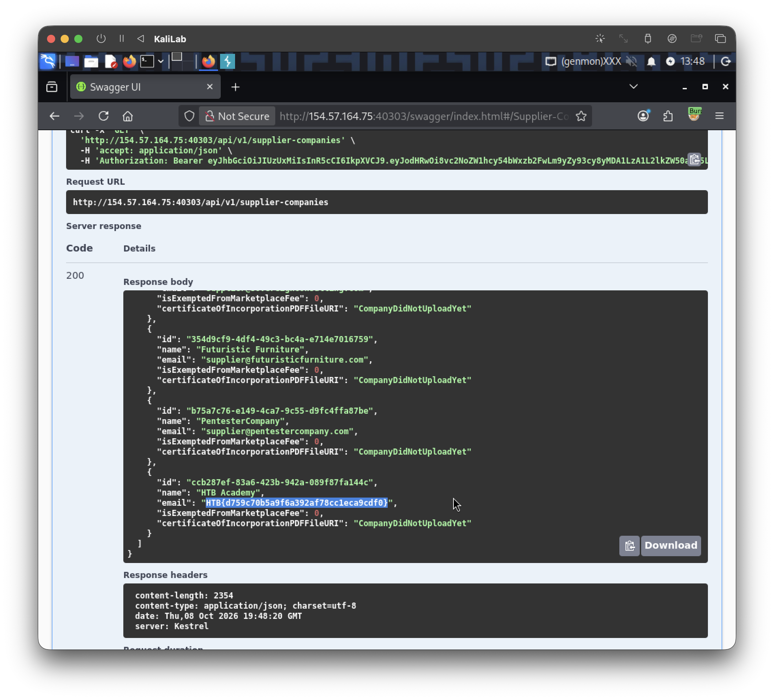The height and width of the screenshot is (700, 774).
Task: Open a new browser tab
Action: click(235, 87)
